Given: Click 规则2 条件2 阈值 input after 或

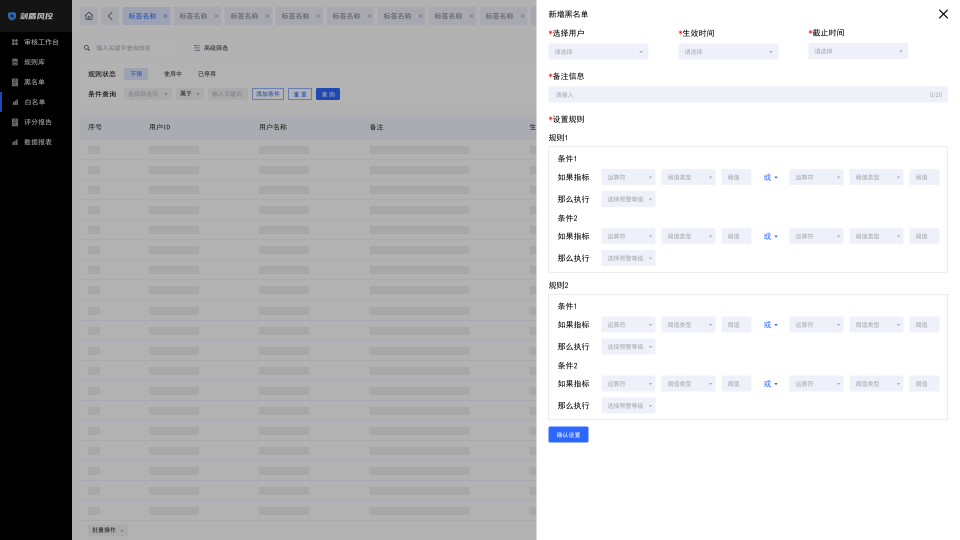Looking at the screenshot, I should click(924, 384).
